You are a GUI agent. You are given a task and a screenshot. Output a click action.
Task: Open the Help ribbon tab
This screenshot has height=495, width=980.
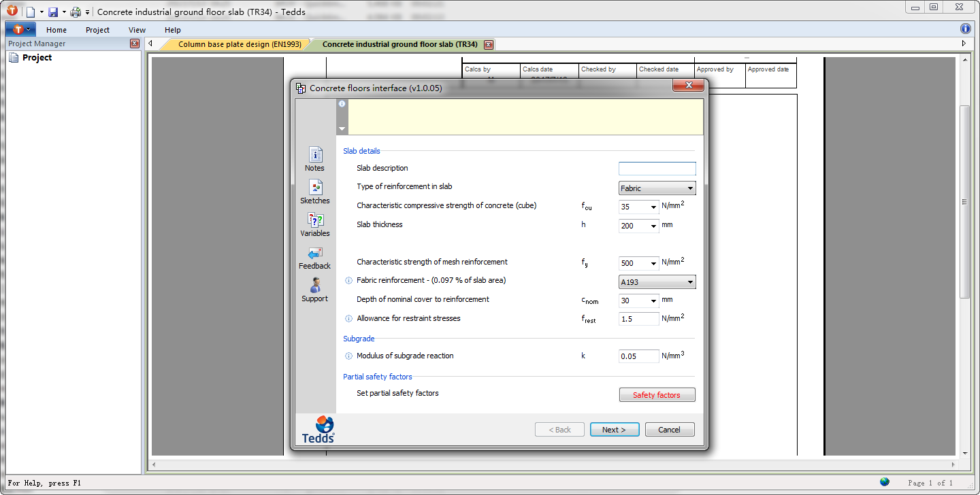pyautogui.click(x=173, y=30)
